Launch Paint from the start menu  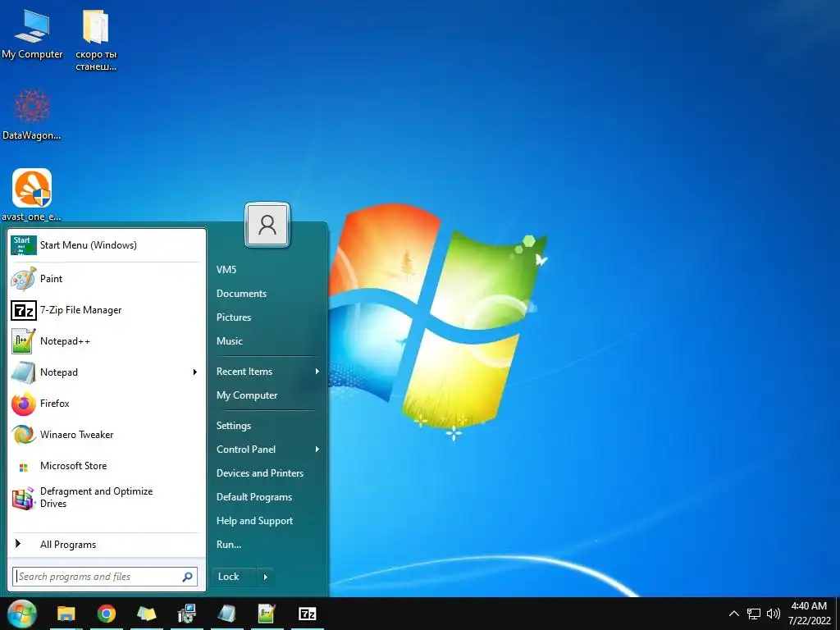[106, 279]
